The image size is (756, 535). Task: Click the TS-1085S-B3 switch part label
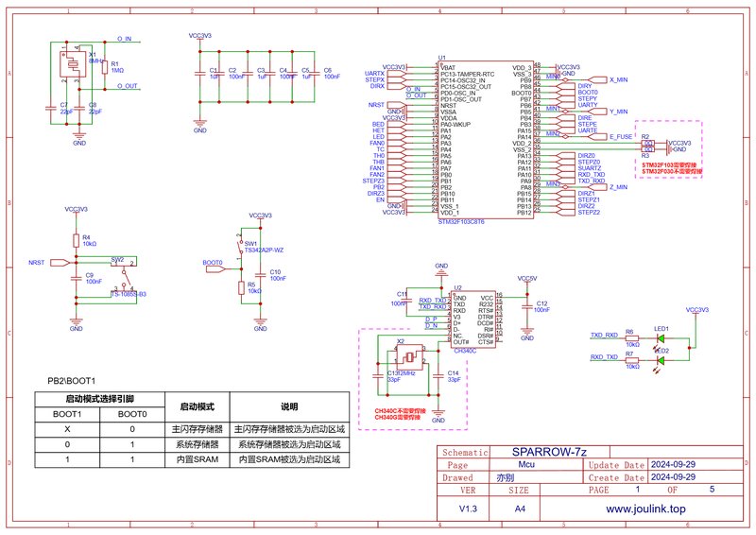coord(129,294)
